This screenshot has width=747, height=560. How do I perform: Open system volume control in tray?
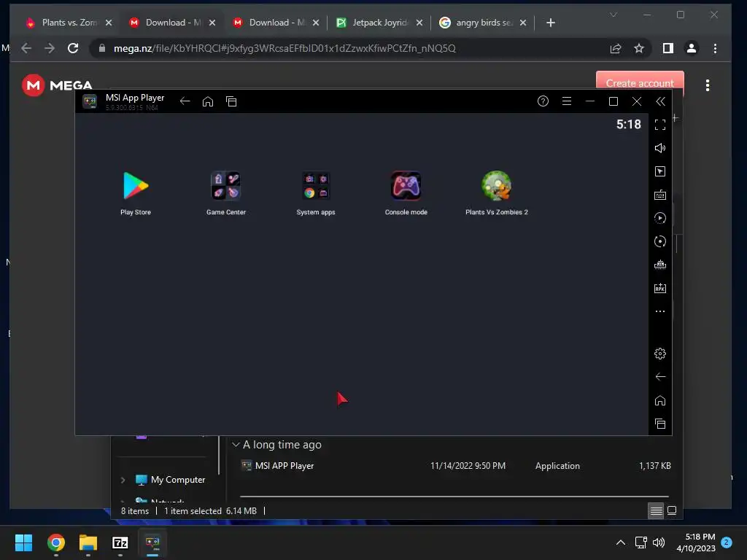tap(659, 542)
